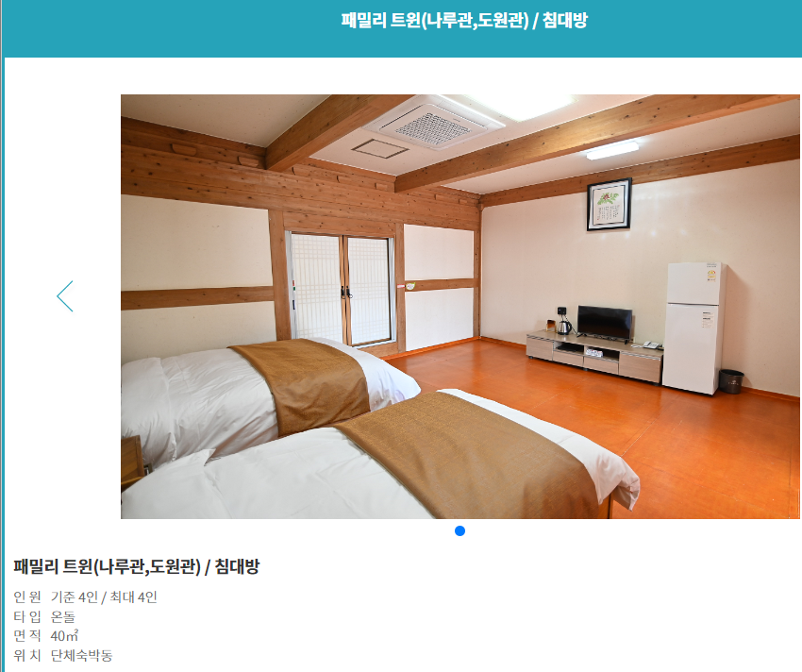Click the 위치 label
802x672 pixels.
pos(27,656)
